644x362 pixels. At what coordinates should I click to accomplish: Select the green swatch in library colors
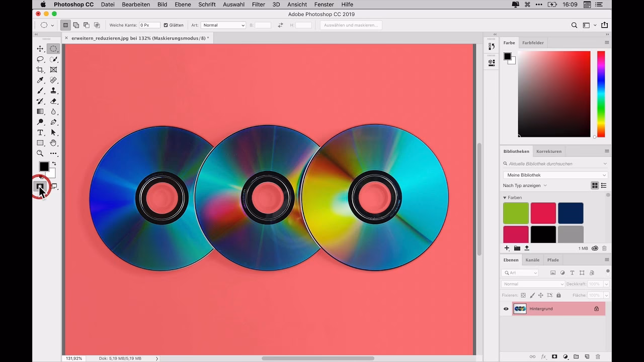coord(516,213)
